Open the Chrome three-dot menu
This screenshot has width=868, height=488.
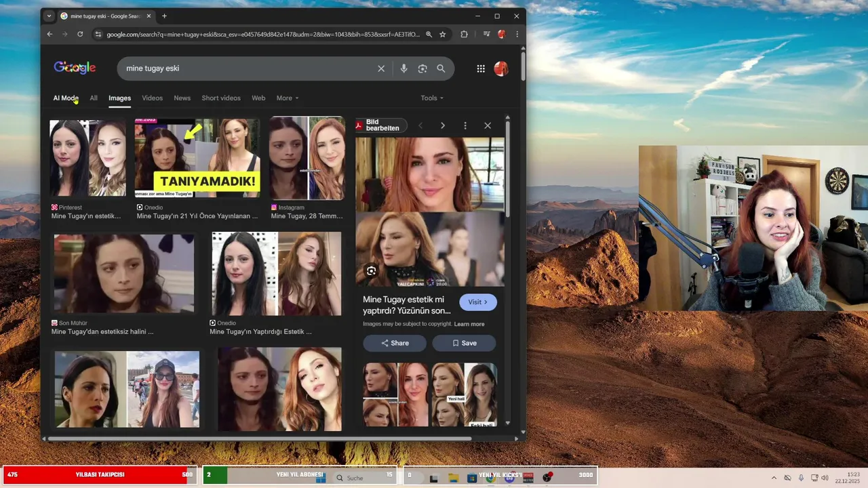click(x=517, y=34)
